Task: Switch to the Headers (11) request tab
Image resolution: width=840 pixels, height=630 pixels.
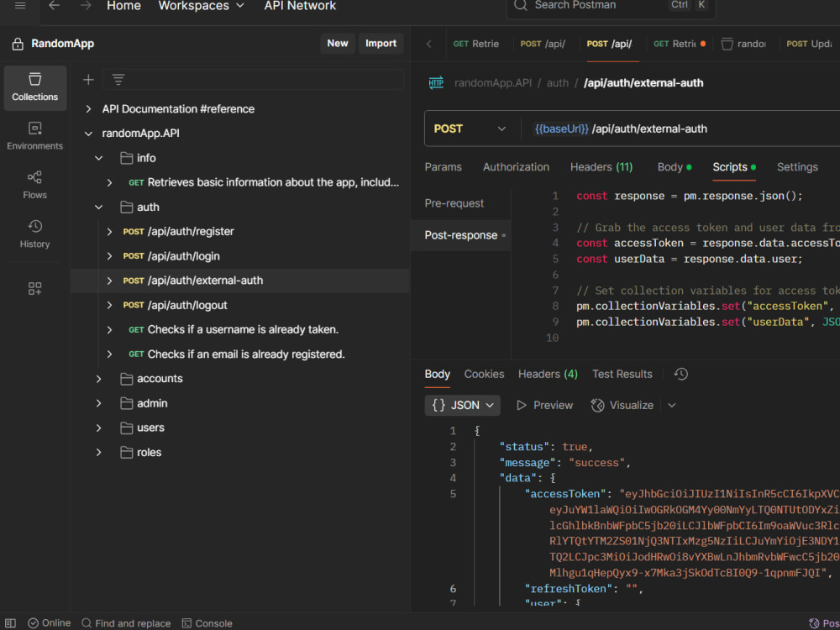Action: [601, 167]
